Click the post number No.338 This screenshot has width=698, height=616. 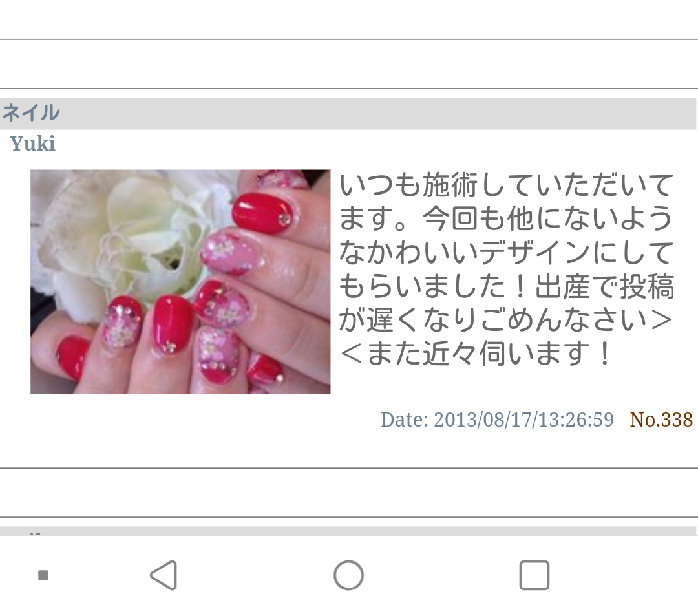click(661, 420)
